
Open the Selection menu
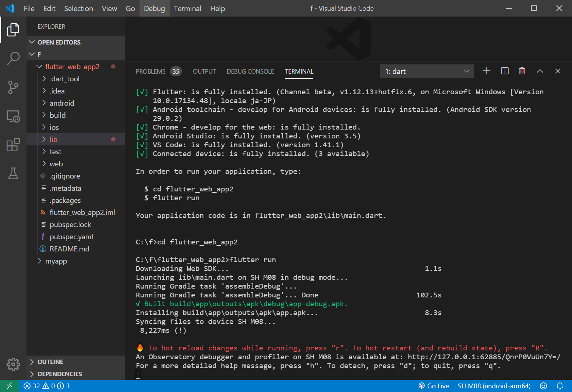point(78,8)
